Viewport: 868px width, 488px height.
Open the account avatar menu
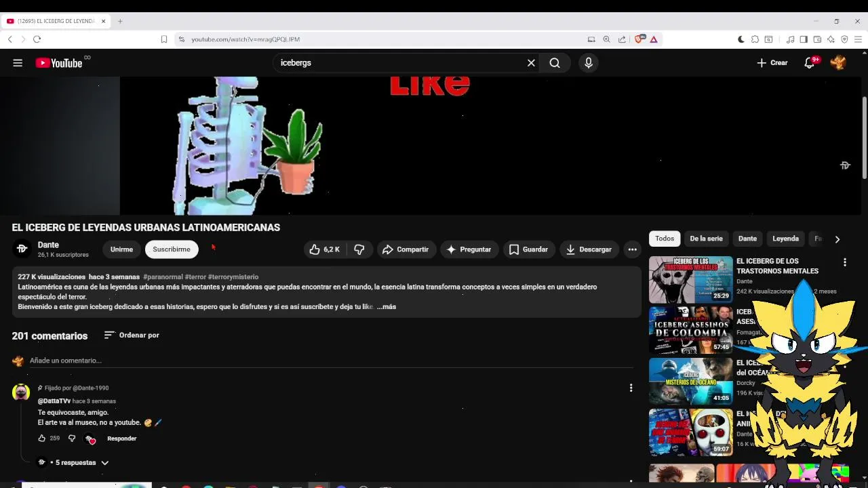pyautogui.click(x=838, y=63)
